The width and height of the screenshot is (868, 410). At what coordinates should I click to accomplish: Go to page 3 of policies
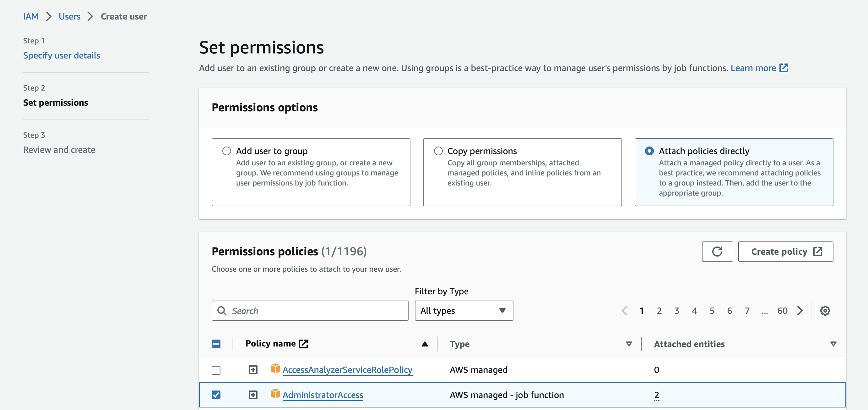click(x=677, y=310)
